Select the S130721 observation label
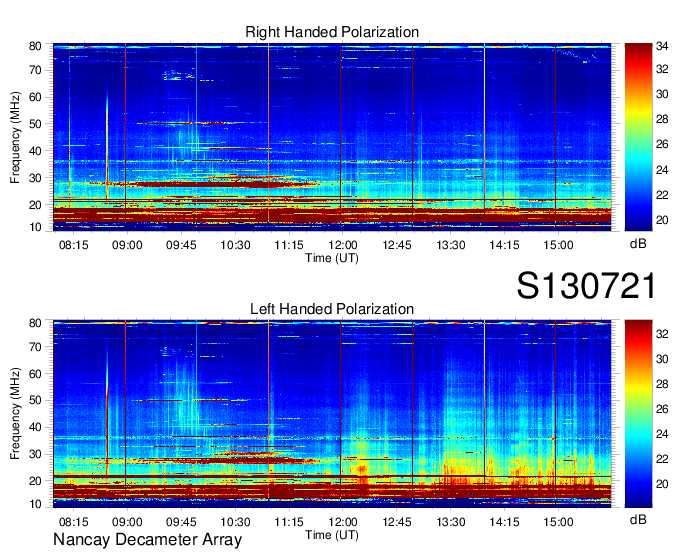 coord(586,286)
